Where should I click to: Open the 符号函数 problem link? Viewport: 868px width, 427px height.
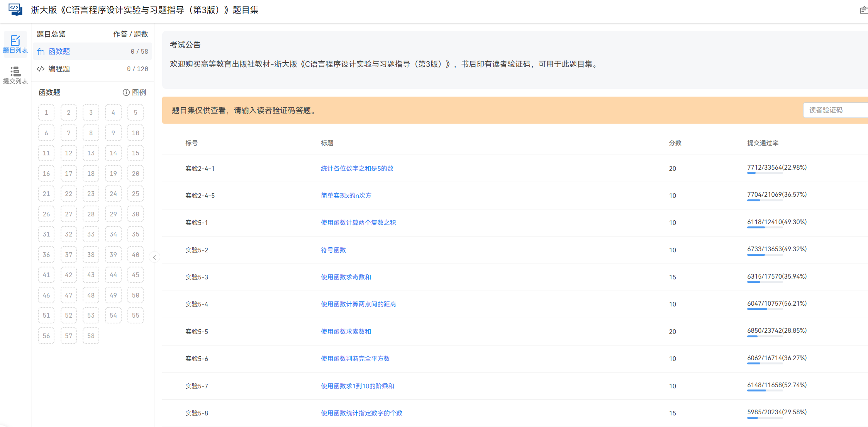point(333,250)
